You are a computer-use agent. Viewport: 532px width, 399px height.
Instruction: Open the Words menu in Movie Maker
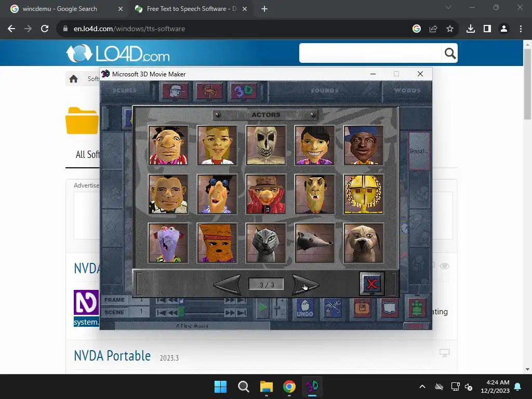(407, 90)
